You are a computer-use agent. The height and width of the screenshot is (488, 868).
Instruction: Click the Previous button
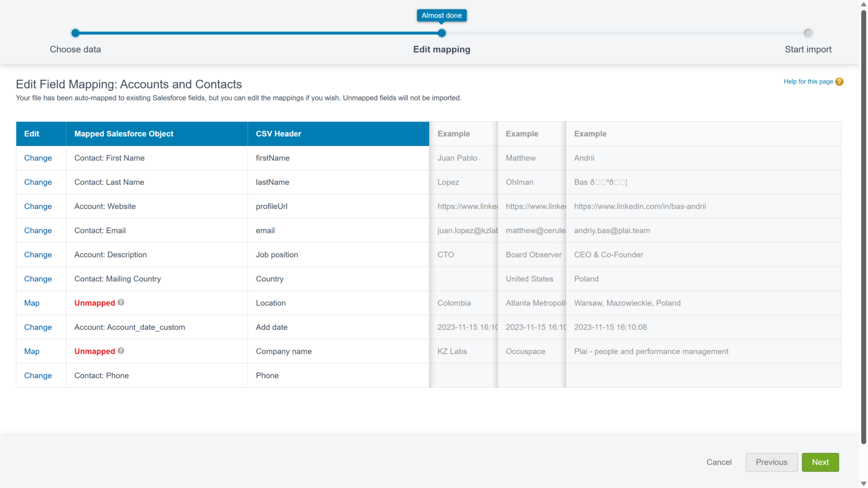pyautogui.click(x=771, y=462)
